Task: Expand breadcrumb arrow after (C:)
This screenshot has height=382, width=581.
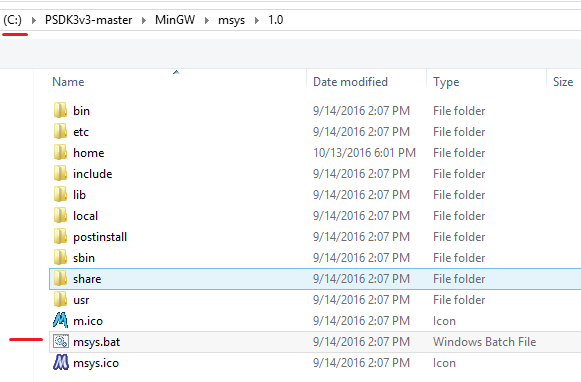Action: pyautogui.click(x=34, y=20)
